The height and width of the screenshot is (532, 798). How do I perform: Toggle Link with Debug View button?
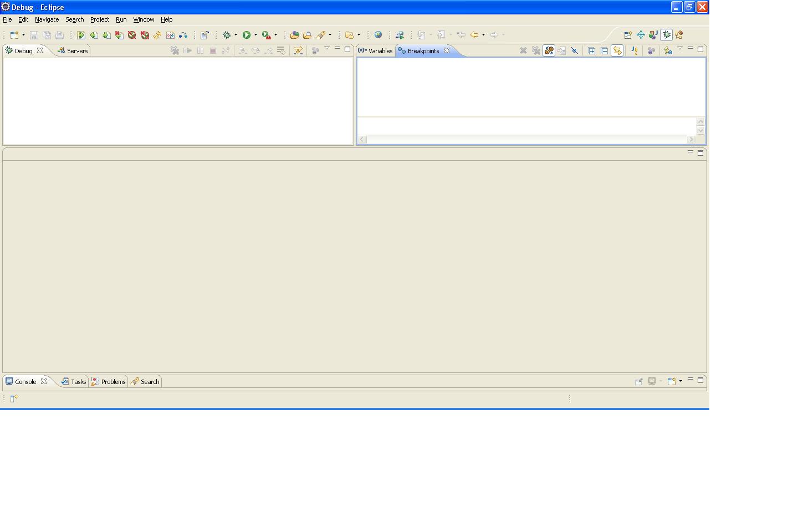tap(617, 51)
